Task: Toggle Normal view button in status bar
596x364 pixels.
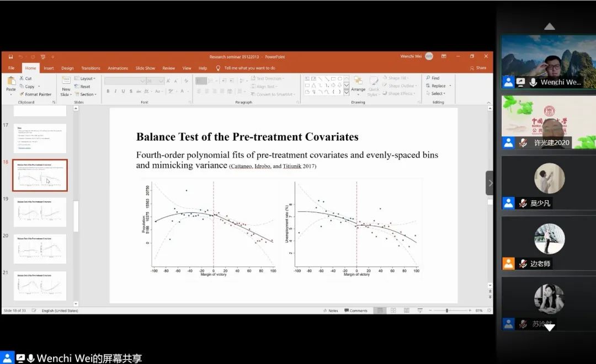Action: click(380, 311)
